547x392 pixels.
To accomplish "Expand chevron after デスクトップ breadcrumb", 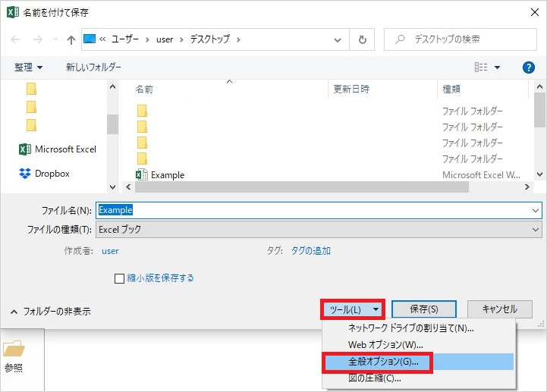I will 238,39.
